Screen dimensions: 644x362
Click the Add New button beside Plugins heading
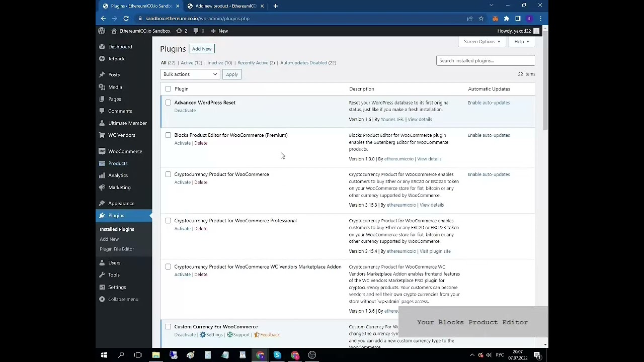tap(202, 49)
